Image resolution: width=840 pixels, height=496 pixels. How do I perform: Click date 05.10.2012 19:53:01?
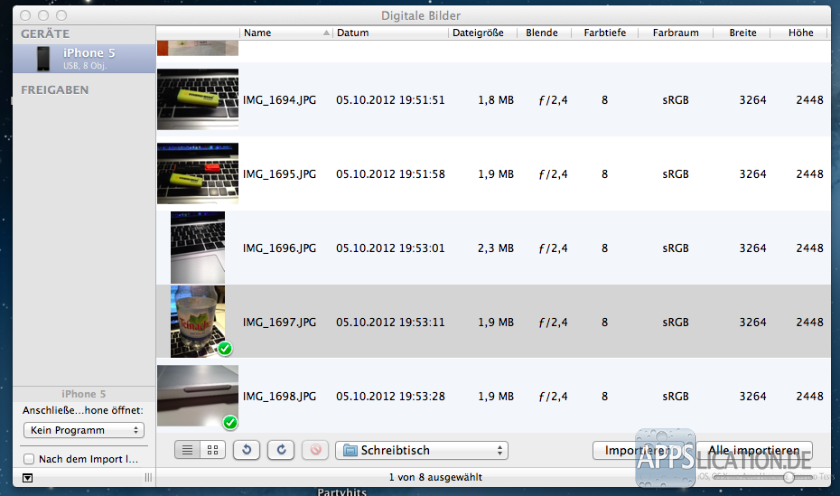(x=391, y=248)
